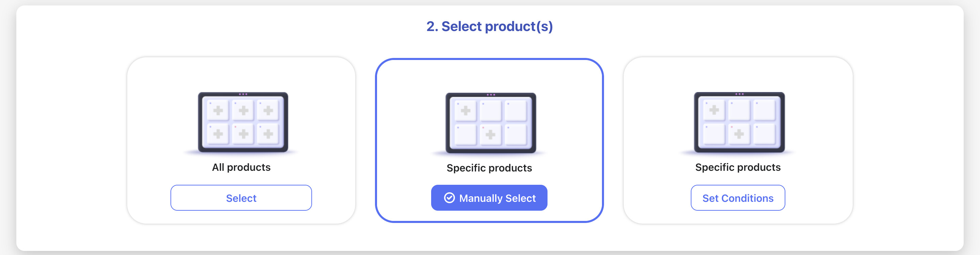The width and height of the screenshot is (980, 255).
Task: Click top-left plus tile in Set Conditions illustration
Action: coord(714,110)
